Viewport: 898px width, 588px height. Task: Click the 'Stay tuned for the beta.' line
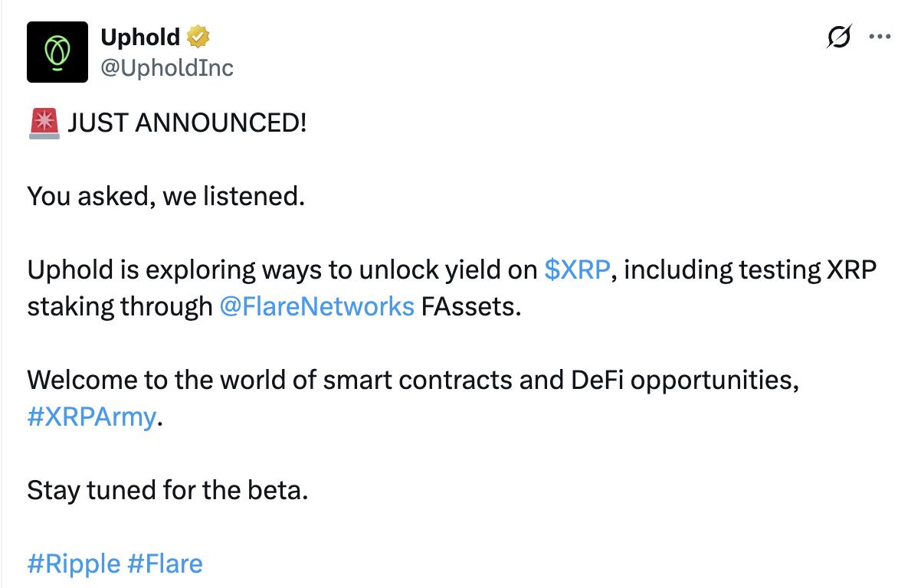167,490
